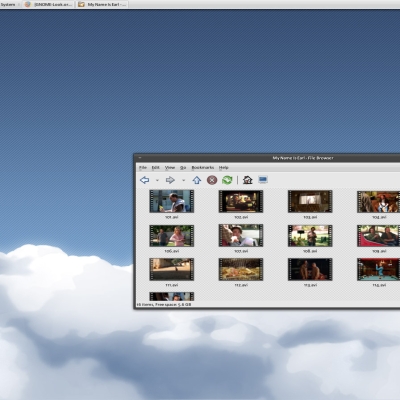Click the Computer monitor icon
This screenshot has height=400, width=400.
(x=263, y=180)
